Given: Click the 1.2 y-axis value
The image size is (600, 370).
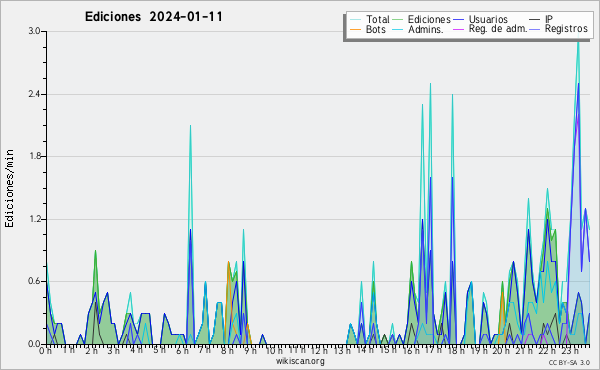Looking at the screenshot, I should (34, 219).
